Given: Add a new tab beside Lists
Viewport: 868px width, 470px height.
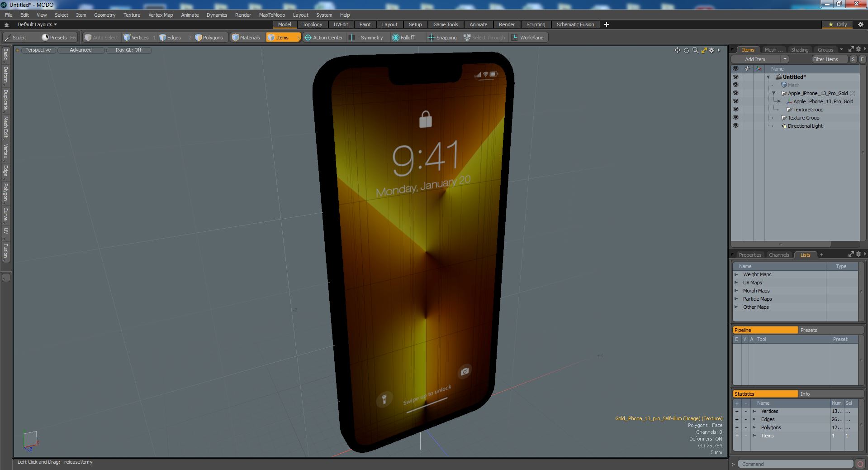Looking at the screenshot, I should 821,254.
